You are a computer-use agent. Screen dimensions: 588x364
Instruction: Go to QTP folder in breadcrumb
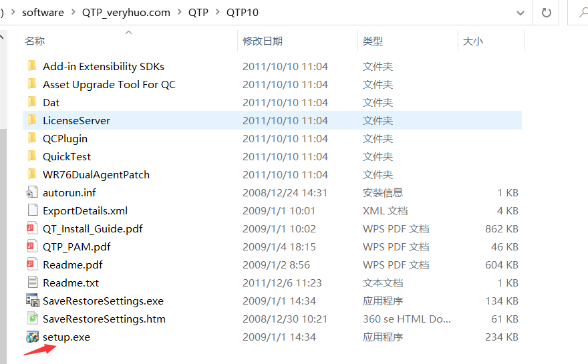(x=198, y=13)
